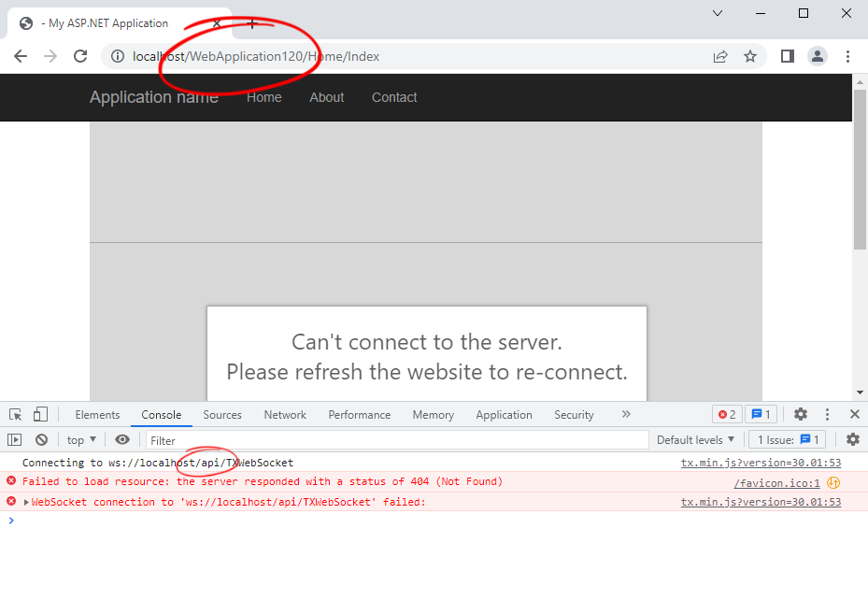Open the search tabs dropdown arrow

click(x=718, y=13)
